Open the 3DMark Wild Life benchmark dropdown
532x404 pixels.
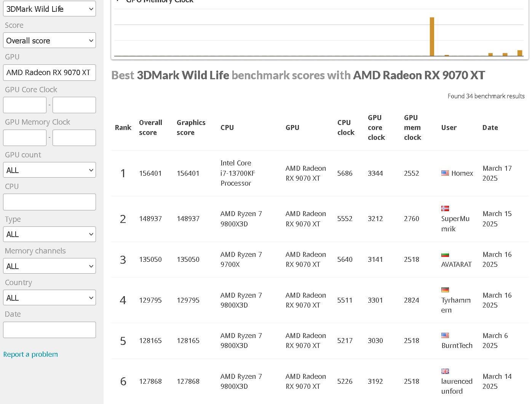[x=50, y=9]
